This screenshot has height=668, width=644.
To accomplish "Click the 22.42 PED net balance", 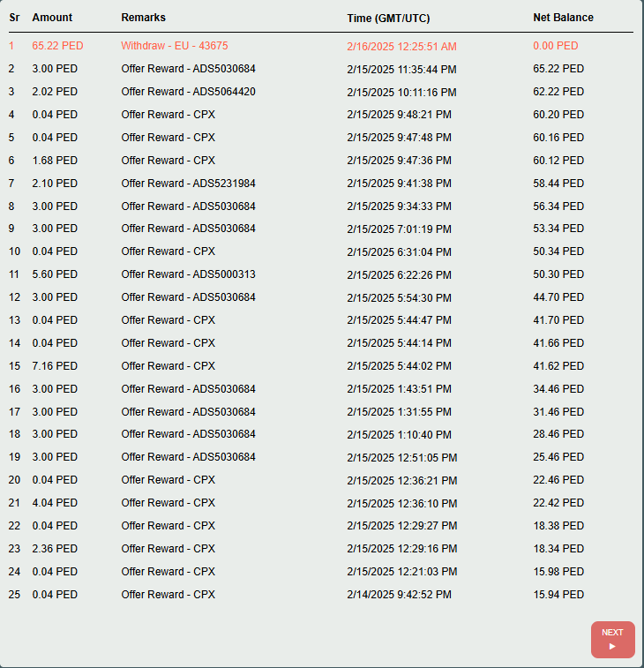I will pyautogui.click(x=558, y=503).
